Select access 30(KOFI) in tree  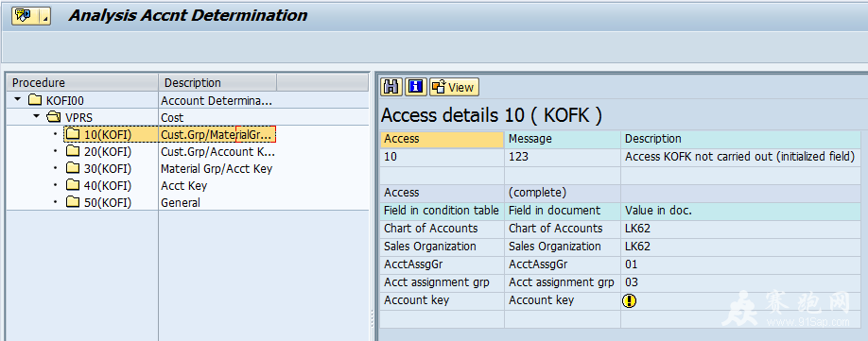[x=108, y=168]
